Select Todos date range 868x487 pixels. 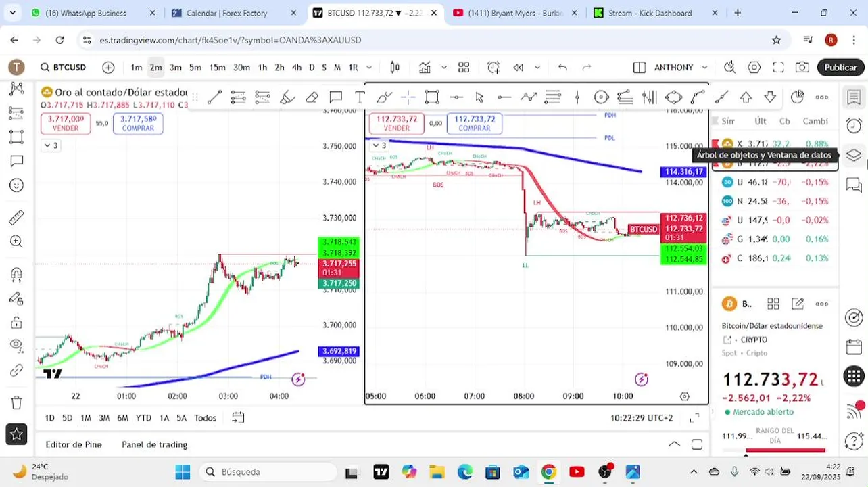coord(206,418)
